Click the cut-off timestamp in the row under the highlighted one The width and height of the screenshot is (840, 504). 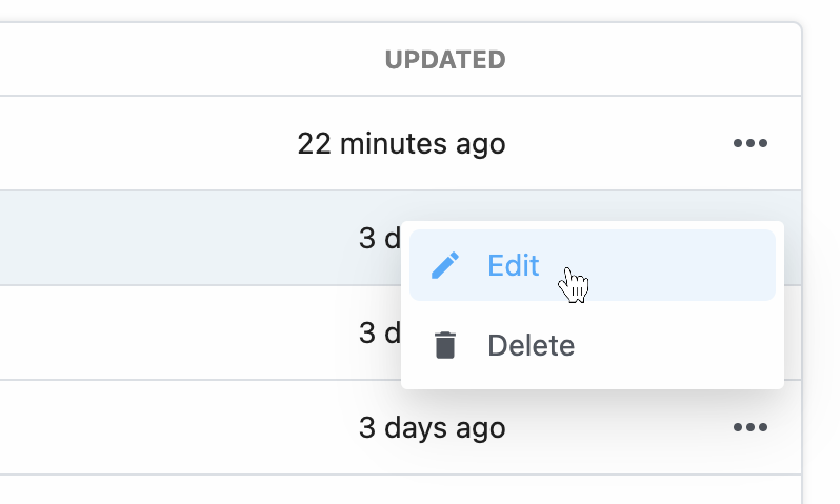(x=379, y=333)
